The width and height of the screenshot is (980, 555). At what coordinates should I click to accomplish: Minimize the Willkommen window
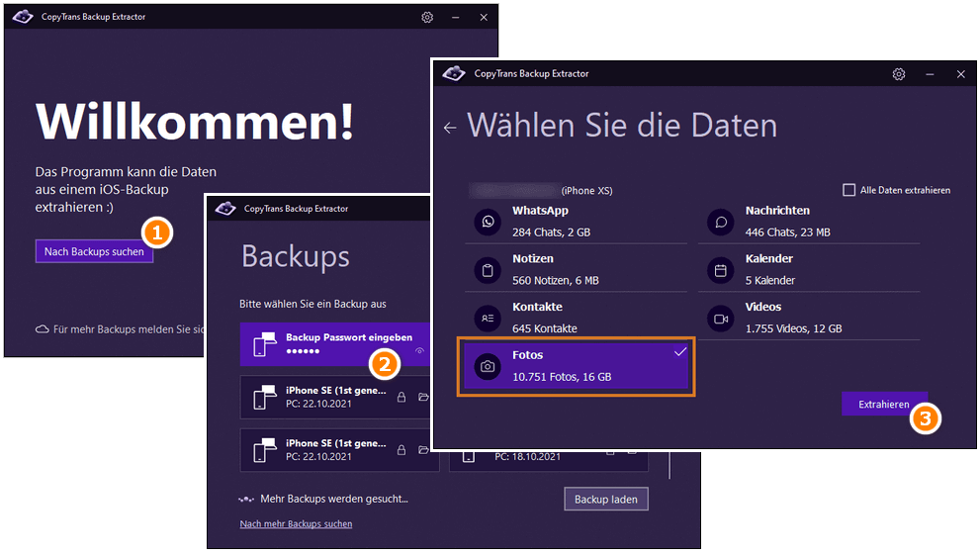click(x=456, y=18)
